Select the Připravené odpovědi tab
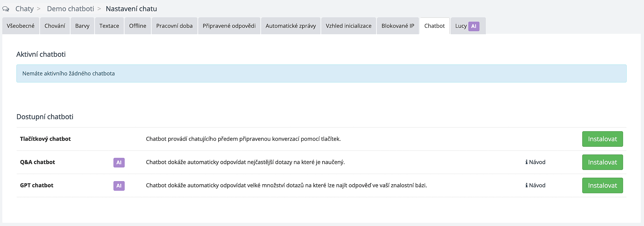Viewport: 644px width, 226px height. (x=229, y=26)
